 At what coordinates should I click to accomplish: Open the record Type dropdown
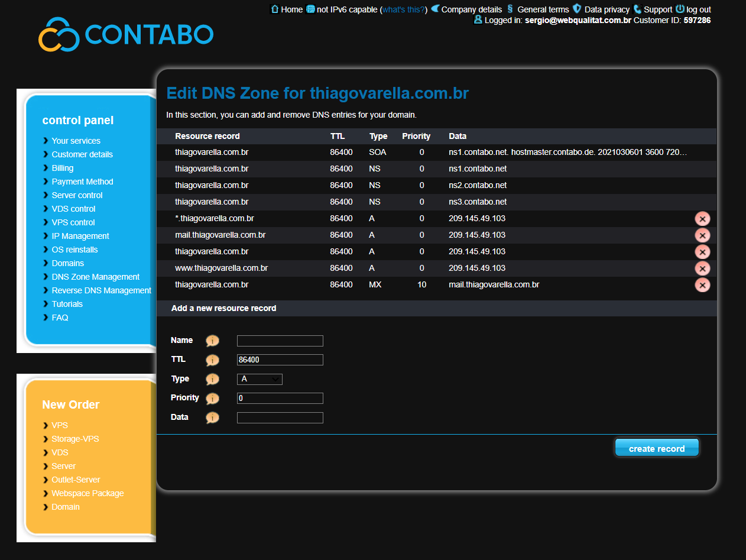click(x=260, y=379)
